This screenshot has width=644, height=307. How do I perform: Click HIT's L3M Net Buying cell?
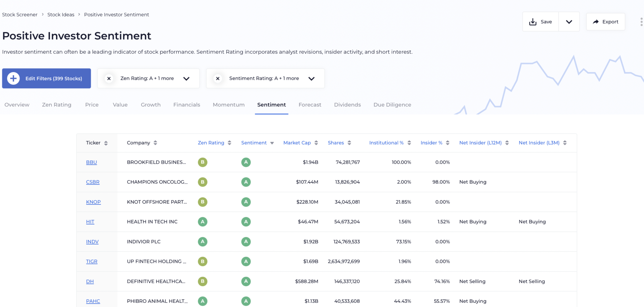point(532,222)
